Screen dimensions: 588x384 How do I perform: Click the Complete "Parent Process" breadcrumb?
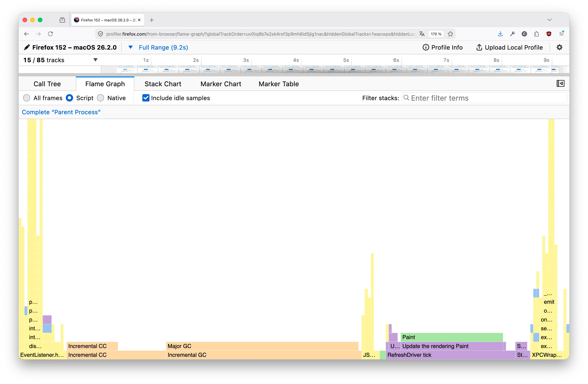click(x=61, y=112)
